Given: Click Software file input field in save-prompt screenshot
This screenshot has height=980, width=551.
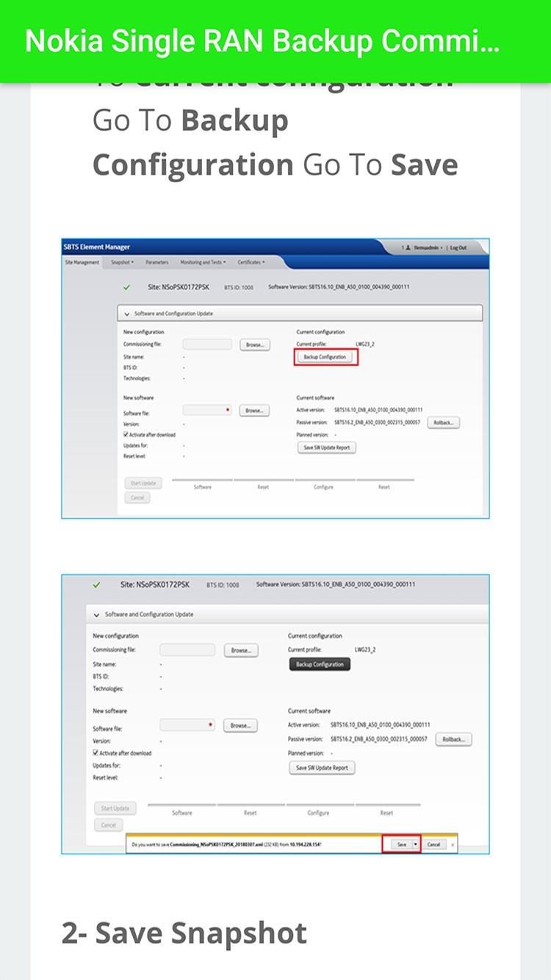Looking at the screenshot, I should pyautogui.click(x=187, y=724).
